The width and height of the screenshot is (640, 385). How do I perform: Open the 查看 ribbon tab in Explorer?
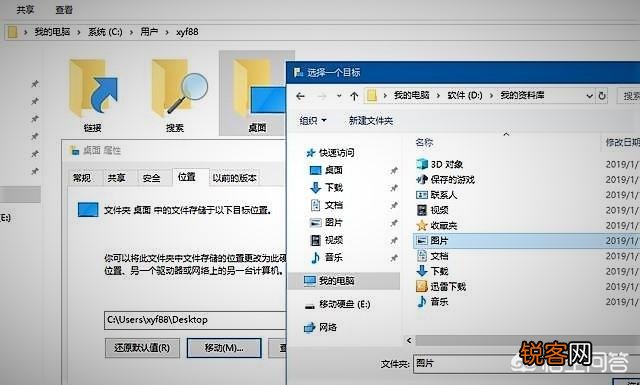[64, 10]
